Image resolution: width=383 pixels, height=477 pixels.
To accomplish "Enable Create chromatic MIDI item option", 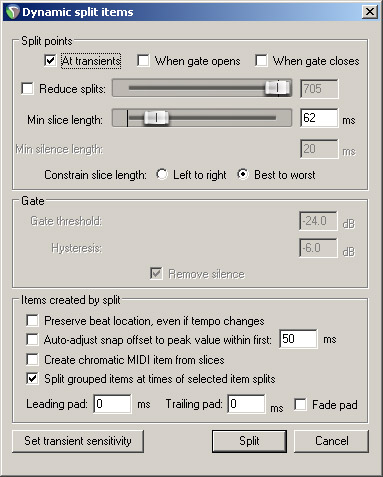I will click(x=32, y=360).
